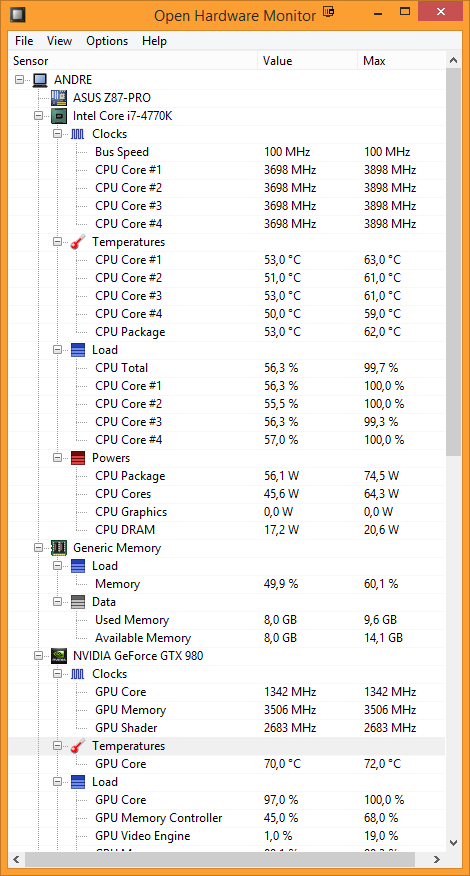Click the vertical scrollbar down arrow
Screen dimensions: 470x876
coord(454,843)
